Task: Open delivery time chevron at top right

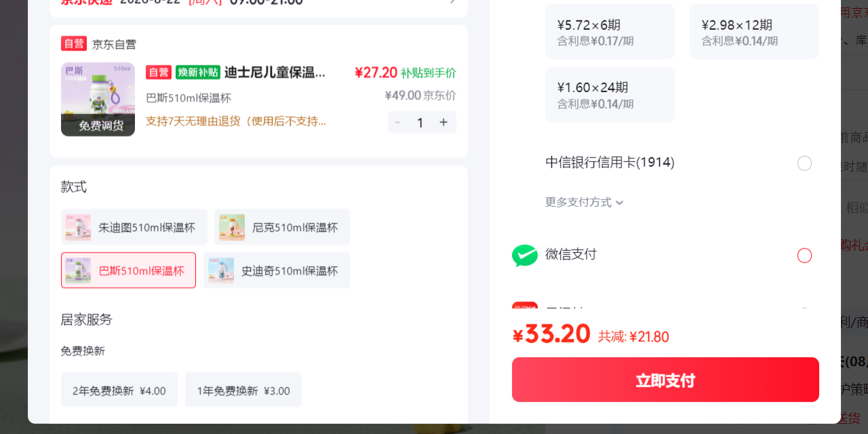Action: (453, 2)
